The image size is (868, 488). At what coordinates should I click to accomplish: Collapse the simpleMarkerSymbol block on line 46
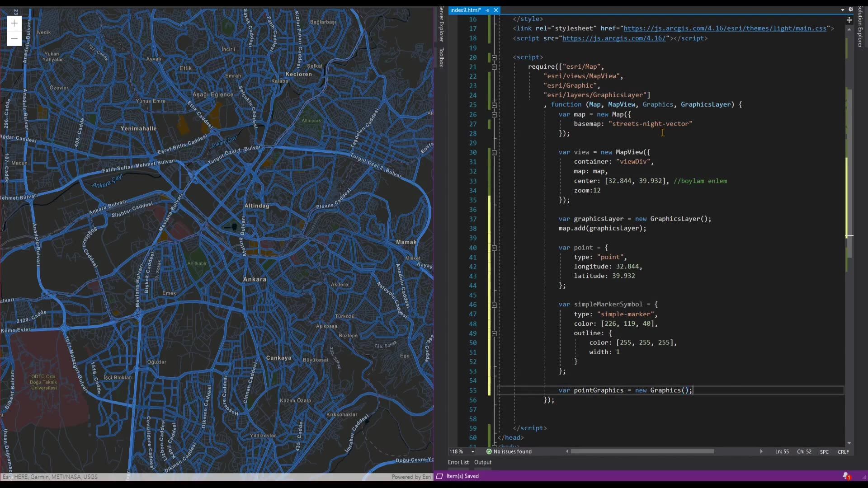494,305
